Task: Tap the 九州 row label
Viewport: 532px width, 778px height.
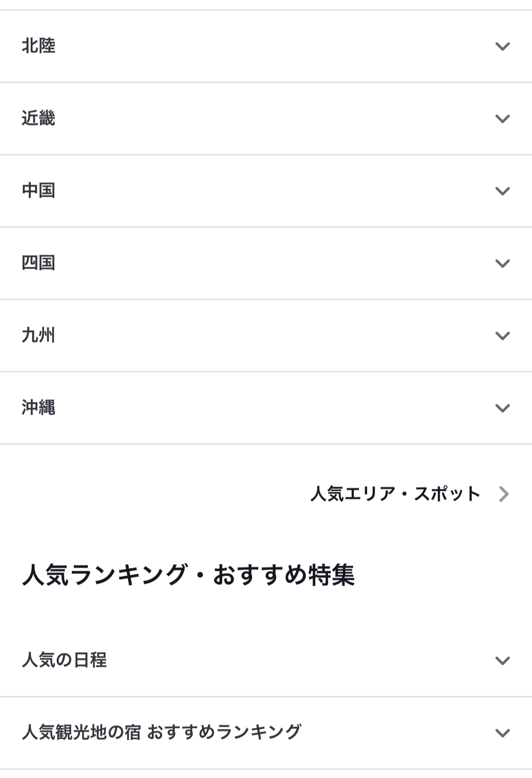Action: [39, 336]
